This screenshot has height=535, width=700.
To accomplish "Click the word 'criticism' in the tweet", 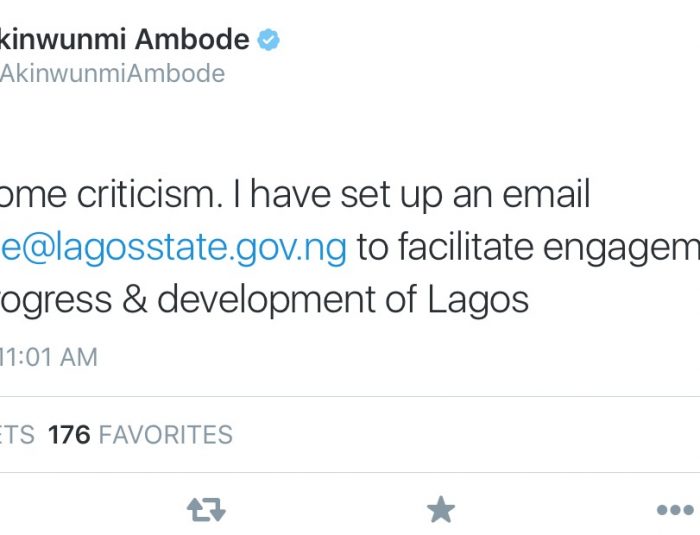I will [x=150, y=195].
